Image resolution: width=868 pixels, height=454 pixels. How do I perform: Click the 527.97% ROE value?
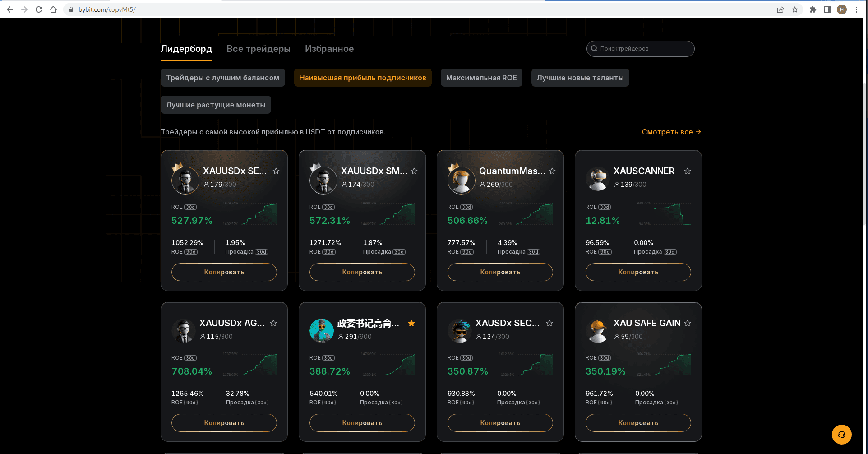pyautogui.click(x=192, y=221)
